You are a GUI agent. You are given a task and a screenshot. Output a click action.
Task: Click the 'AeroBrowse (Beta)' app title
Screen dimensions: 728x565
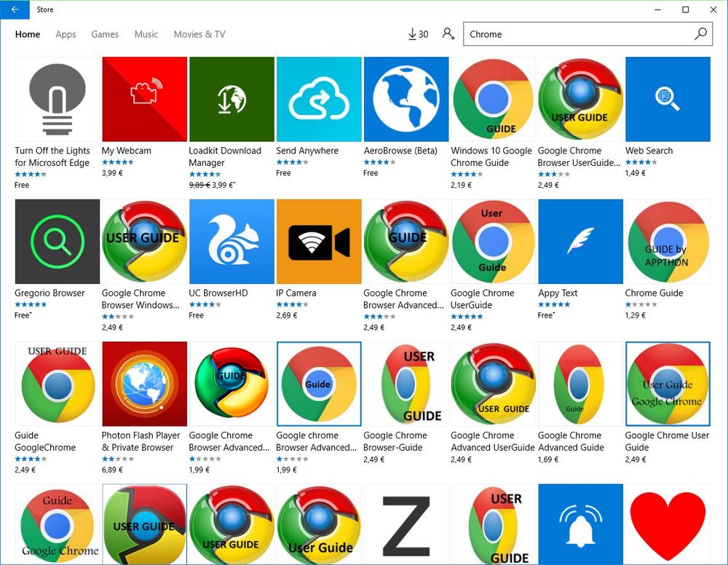coord(400,151)
